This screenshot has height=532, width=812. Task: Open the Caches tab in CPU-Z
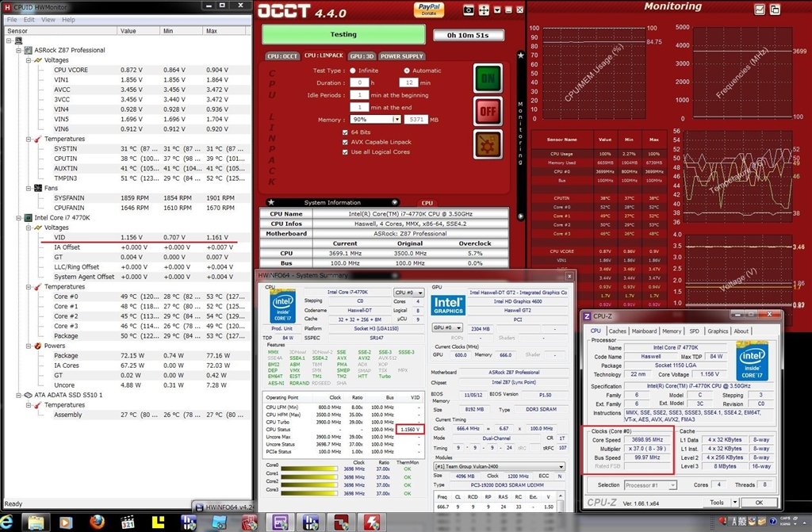(617, 331)
